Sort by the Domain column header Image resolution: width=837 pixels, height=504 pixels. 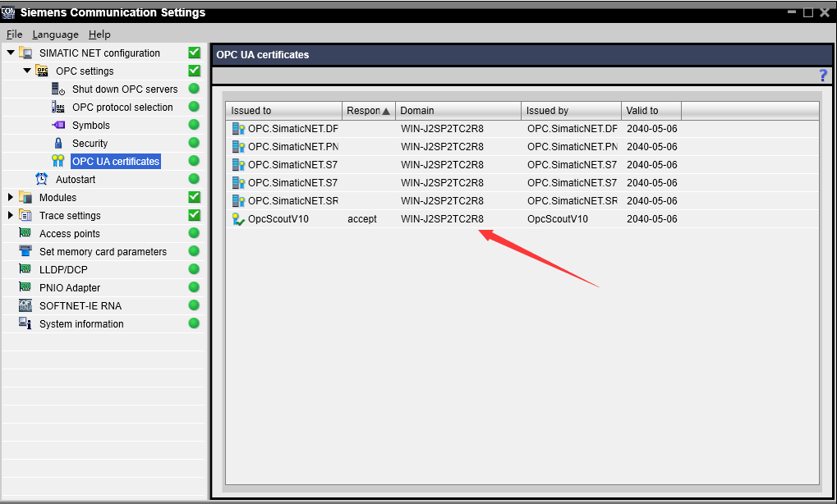[x=458, y=110]
